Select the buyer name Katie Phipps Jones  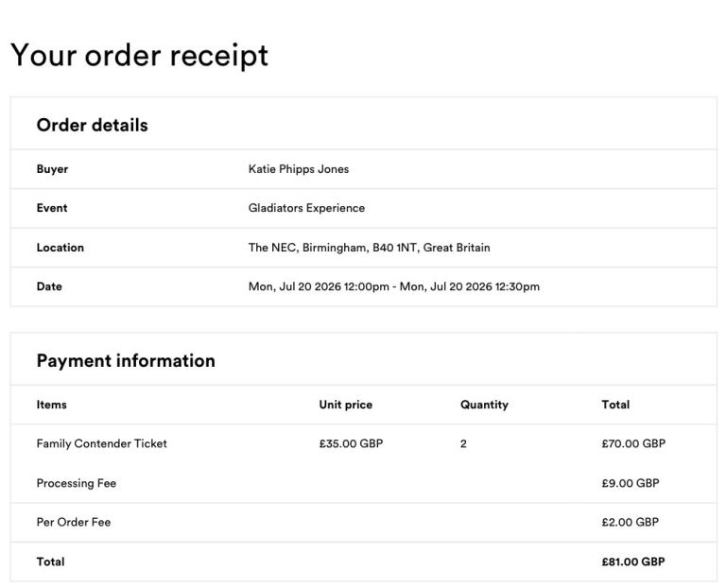(x=298, y=169)
